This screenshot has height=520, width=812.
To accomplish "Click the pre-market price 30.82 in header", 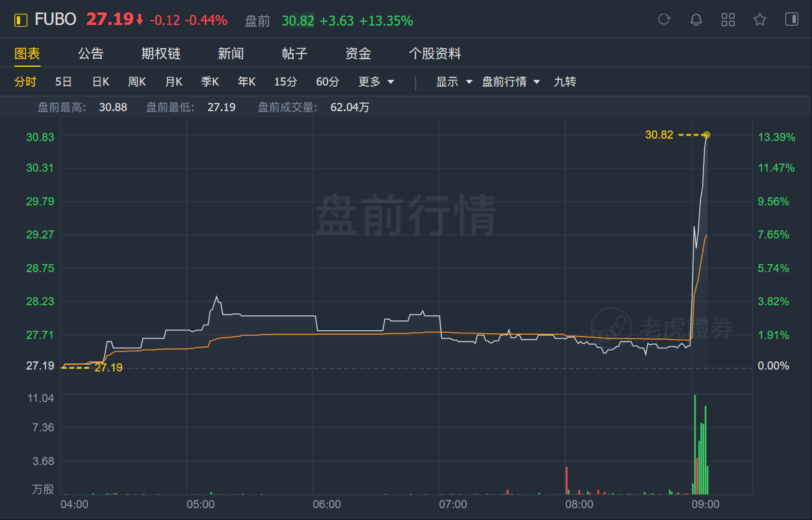I will coord(298,21).
